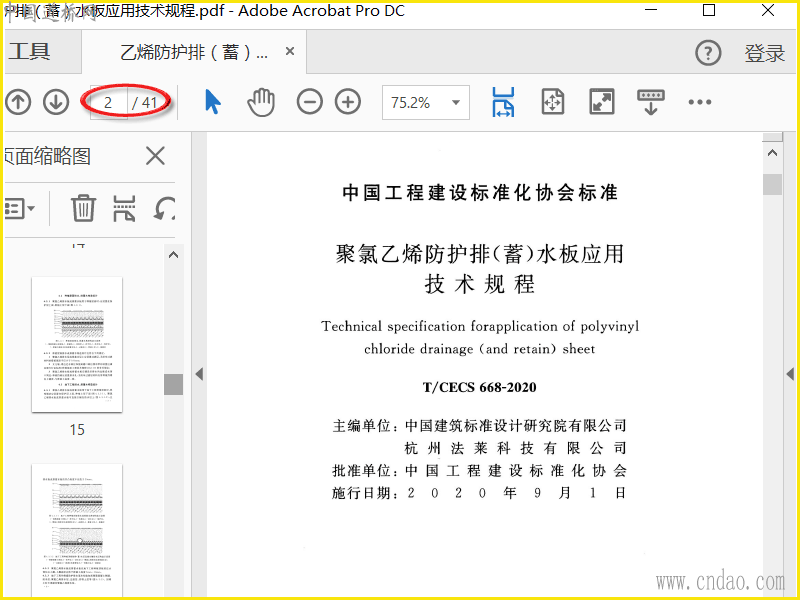
Task: Select the 乙烯防护排(蓄) document tab
Action: pyautogui.click(x=194, y=52)
